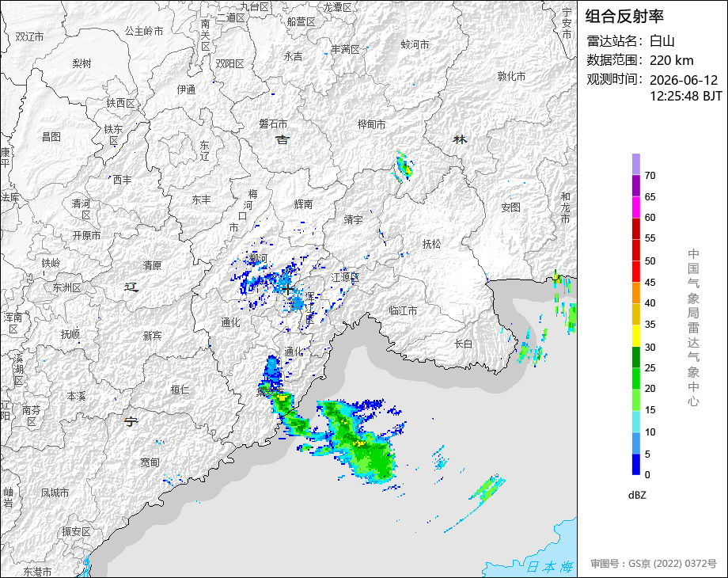Click the observation date 2026-06-12
This screenshot has width=728, height=578.
coord(684,80)
